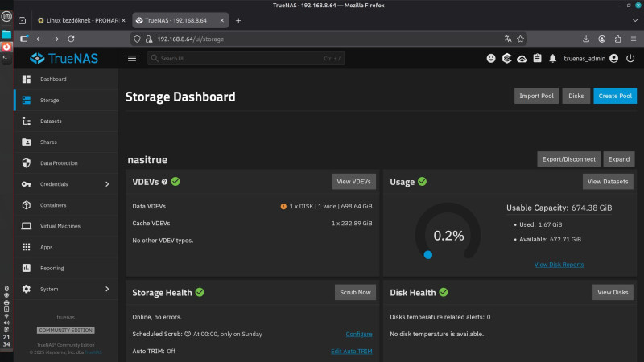The image size is (644, 362).
Task: Open the jobs clipboard icon
Action: point(537,58)
